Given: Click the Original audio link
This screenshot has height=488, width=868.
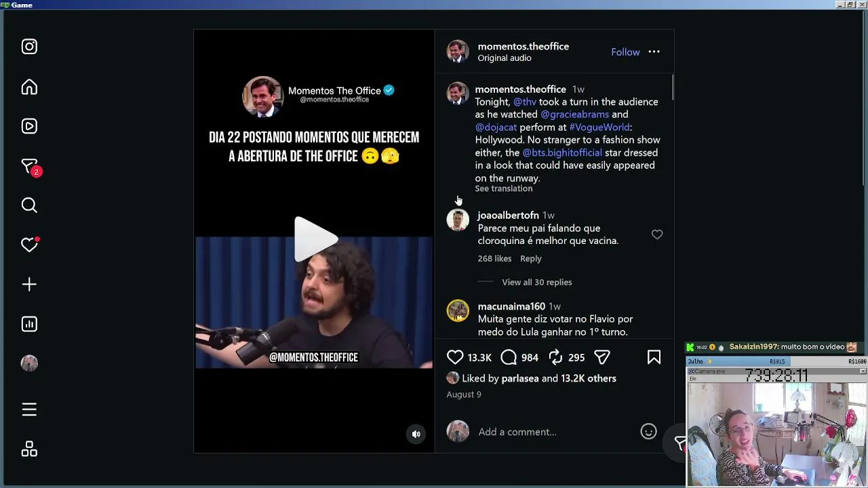Looking at the screenshot, I should click(x=505, y=58).
